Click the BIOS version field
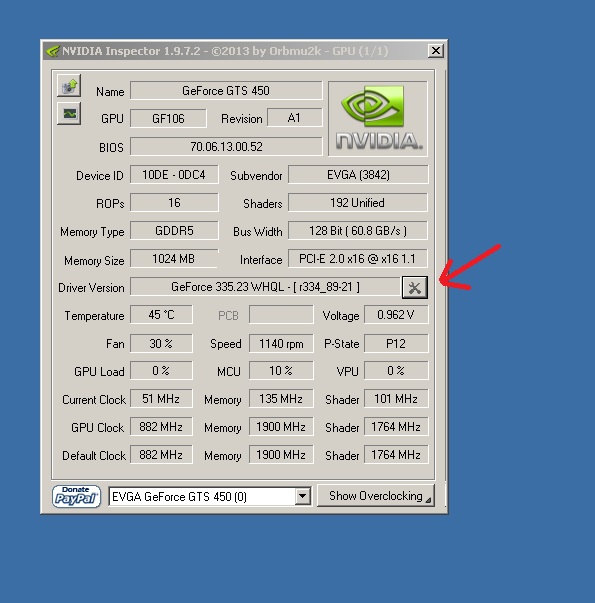The image size is (595, 603). (226, 147)
